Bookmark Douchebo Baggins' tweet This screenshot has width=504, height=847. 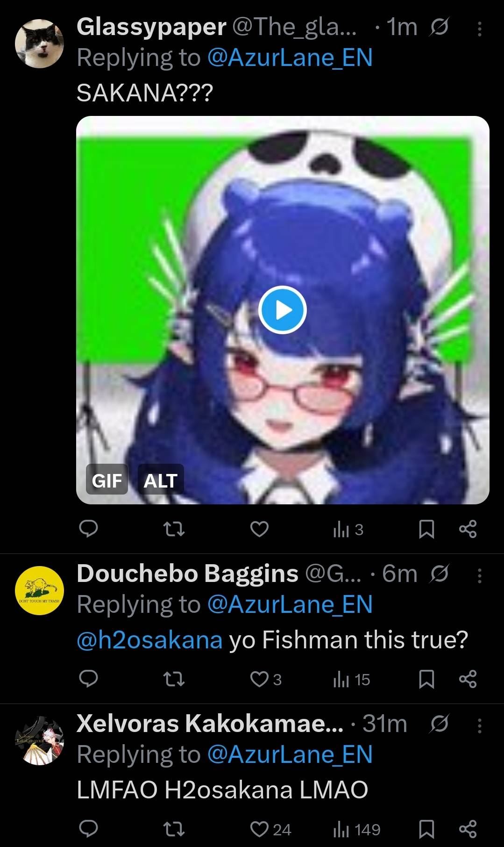(x=426, y=679)
